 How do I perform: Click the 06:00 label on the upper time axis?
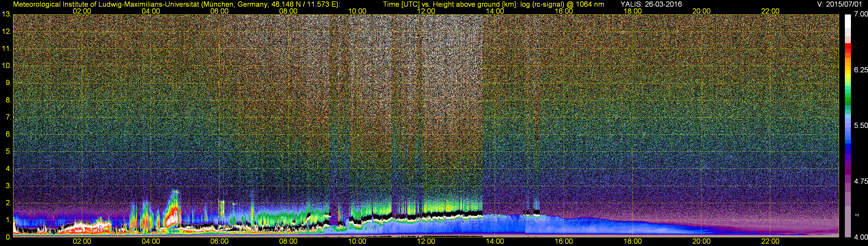(219, 11)
